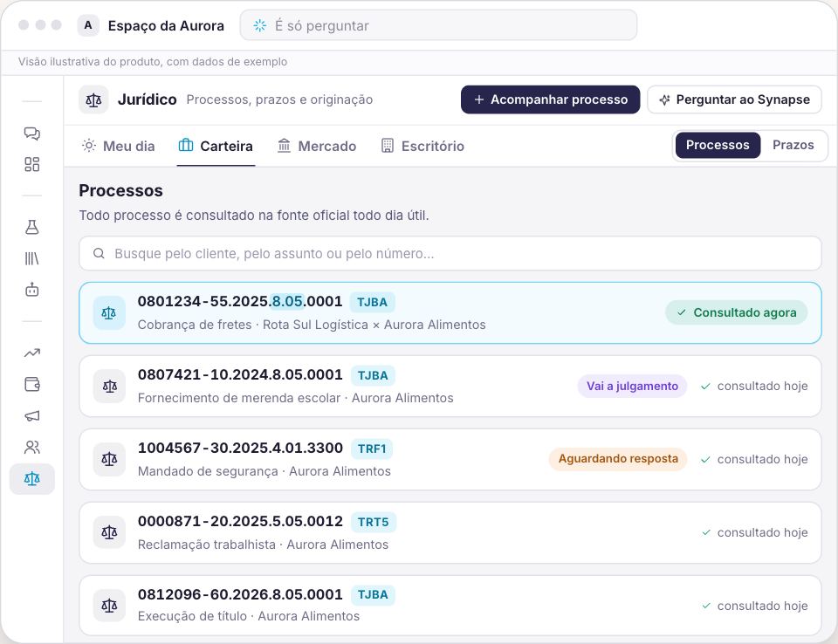Click the Espaço da Aurora workspace name
This screenshot has width=838, height=644.
coord(166,25)
